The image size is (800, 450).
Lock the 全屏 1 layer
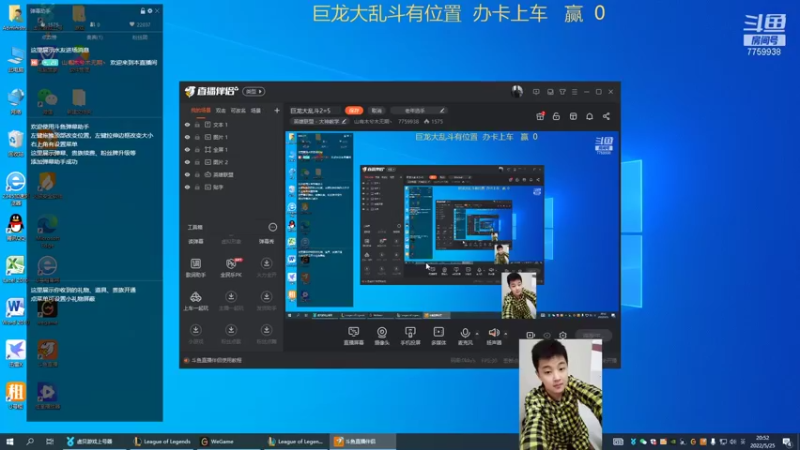(x=197, y=149)
